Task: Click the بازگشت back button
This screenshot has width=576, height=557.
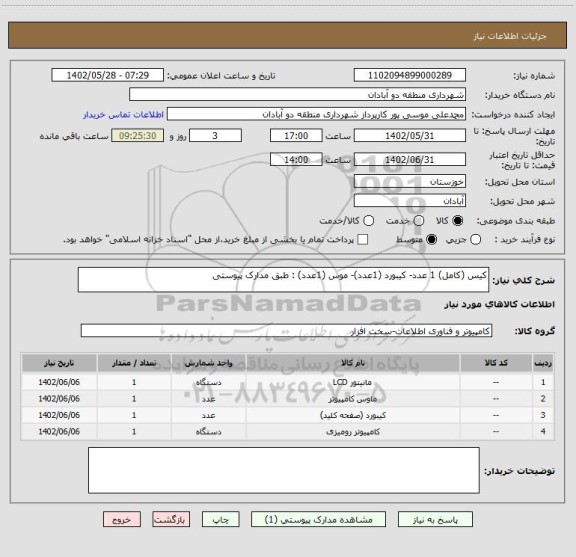Action: click(x=171, y=520)
